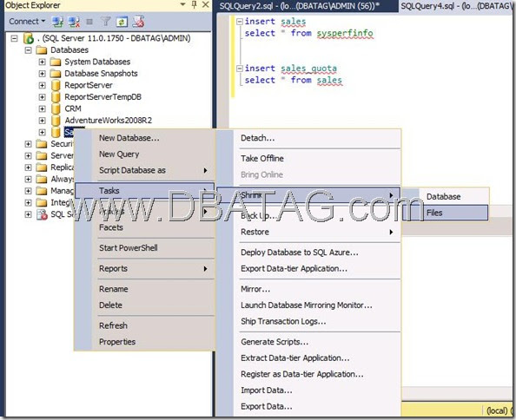This screenshot has height=420, width=516.
Task: Click the Databases folder icon
Action: point(42,50)
